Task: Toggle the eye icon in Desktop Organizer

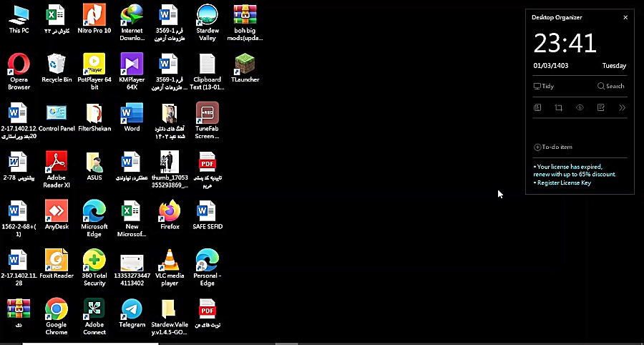Action: (580, 107)
